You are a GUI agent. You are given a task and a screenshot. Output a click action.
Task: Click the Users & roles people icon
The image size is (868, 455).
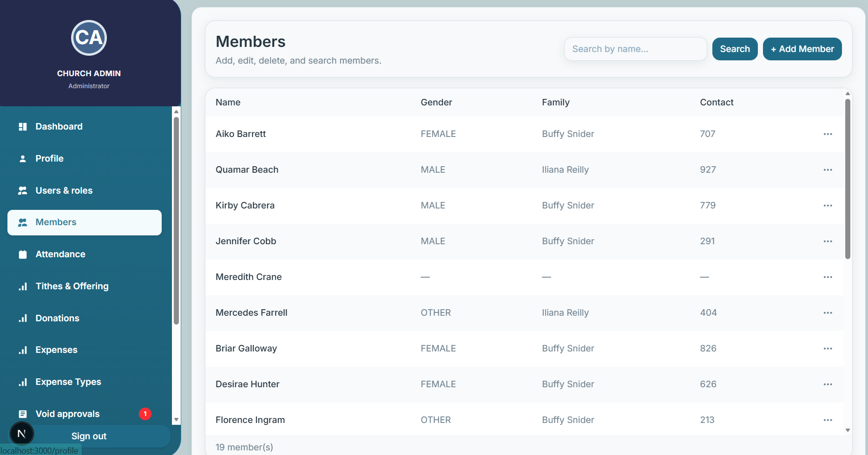22,191
